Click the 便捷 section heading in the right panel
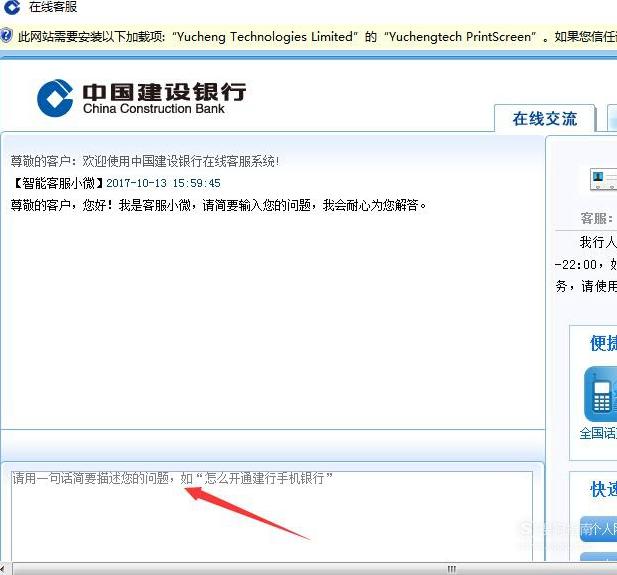 point(603,343)
